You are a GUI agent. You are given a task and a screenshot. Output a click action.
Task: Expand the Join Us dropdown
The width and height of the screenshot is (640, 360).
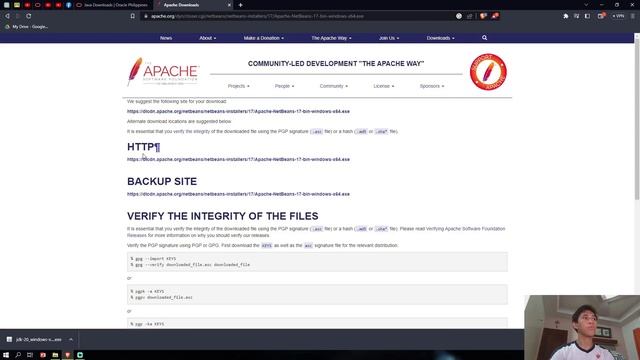(x=389, y=38)
